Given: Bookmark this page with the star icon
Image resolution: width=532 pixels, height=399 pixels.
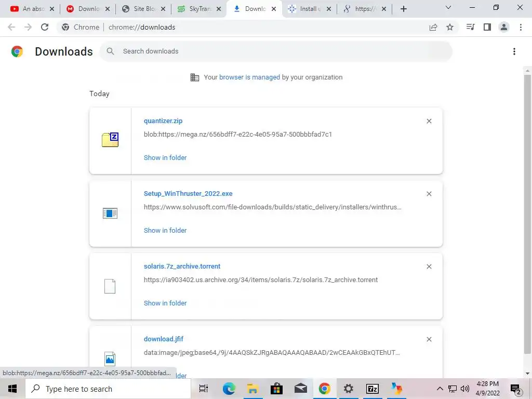Looking at the screenshot, I should pos(450,27).
